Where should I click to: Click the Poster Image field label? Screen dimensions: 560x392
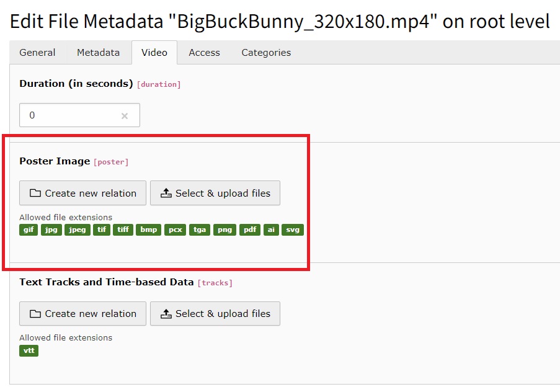(x=55, y=161)
